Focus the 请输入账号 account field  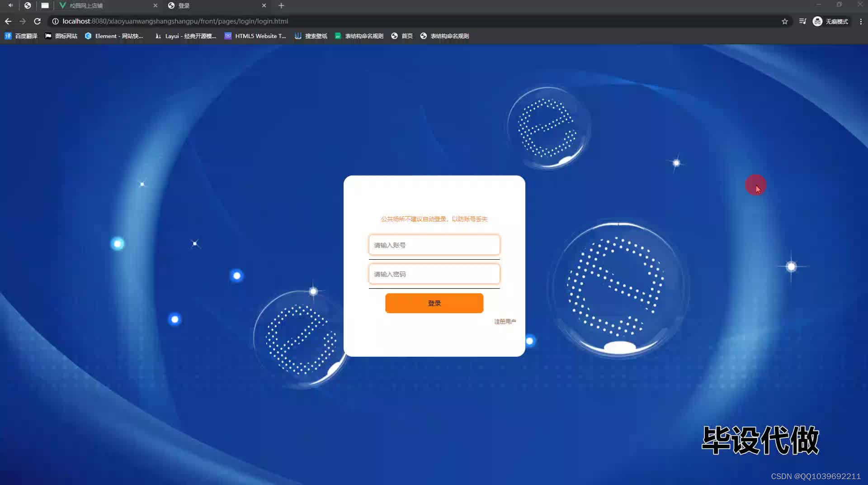(x=434, y=245)
